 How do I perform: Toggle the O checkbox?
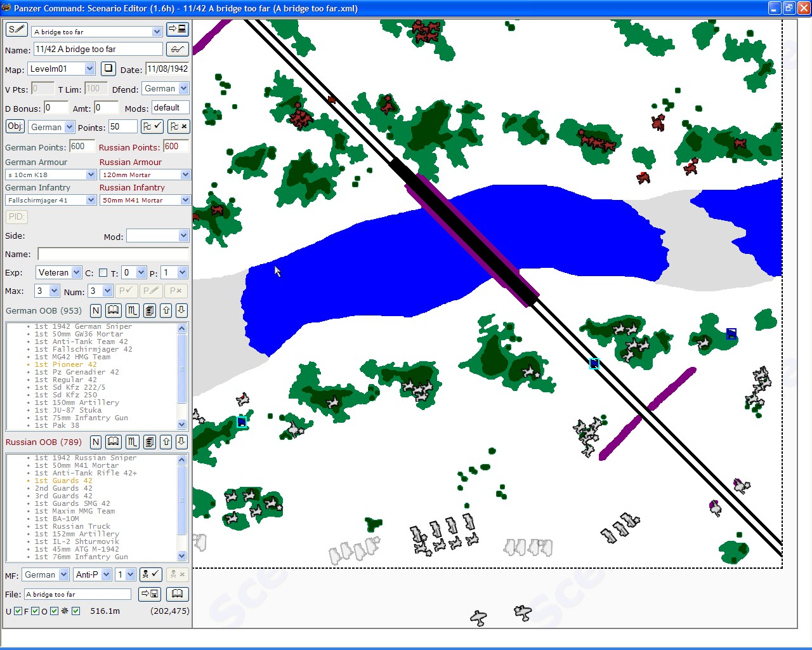pos(54,611)
